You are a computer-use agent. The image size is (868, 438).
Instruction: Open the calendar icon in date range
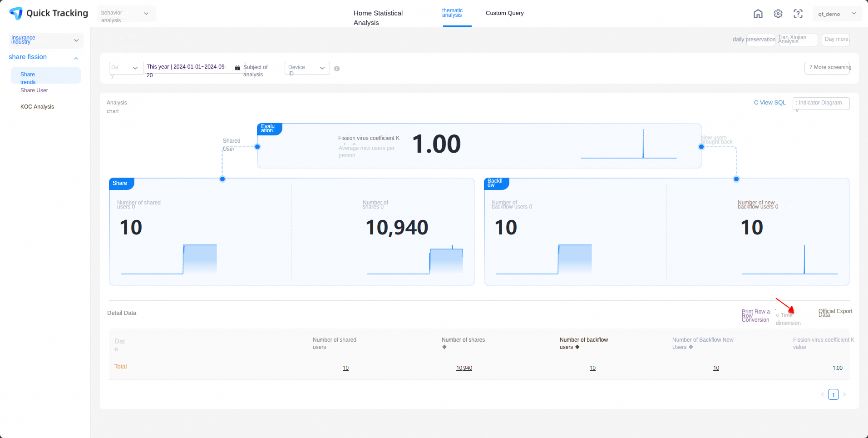point(237,68)
